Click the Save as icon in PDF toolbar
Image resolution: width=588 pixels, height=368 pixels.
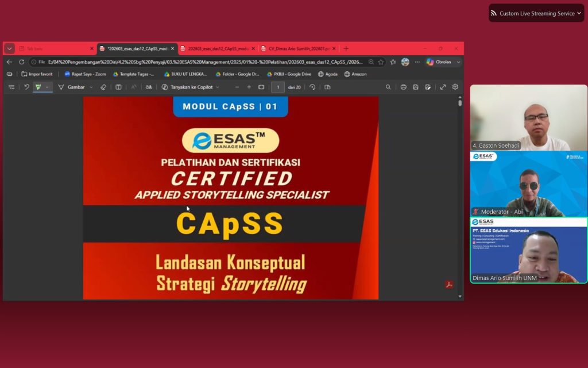428,87
